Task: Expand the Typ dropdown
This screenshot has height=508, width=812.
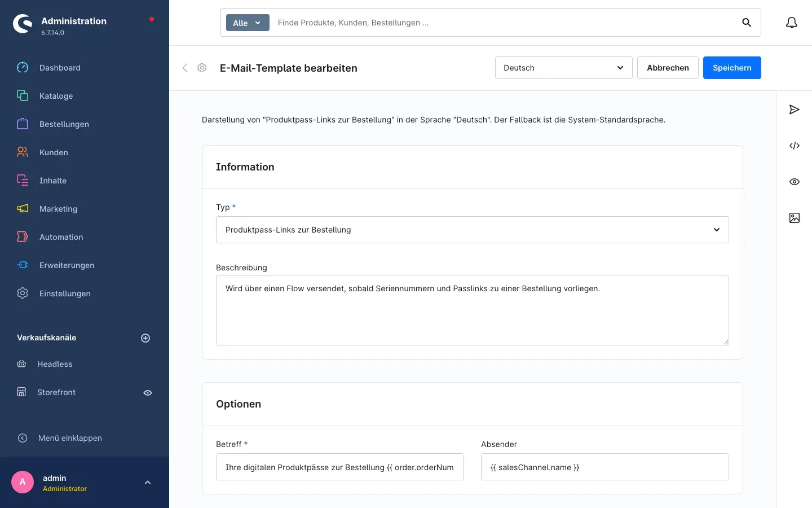Action: pyautogui.click(x=473, y=230)
